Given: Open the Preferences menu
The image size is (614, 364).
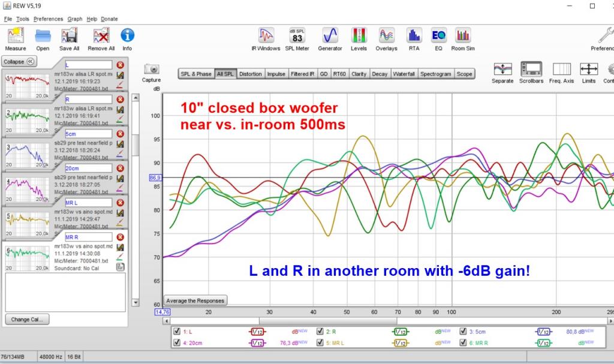Looking at the screenshot, I should (48, 19).
